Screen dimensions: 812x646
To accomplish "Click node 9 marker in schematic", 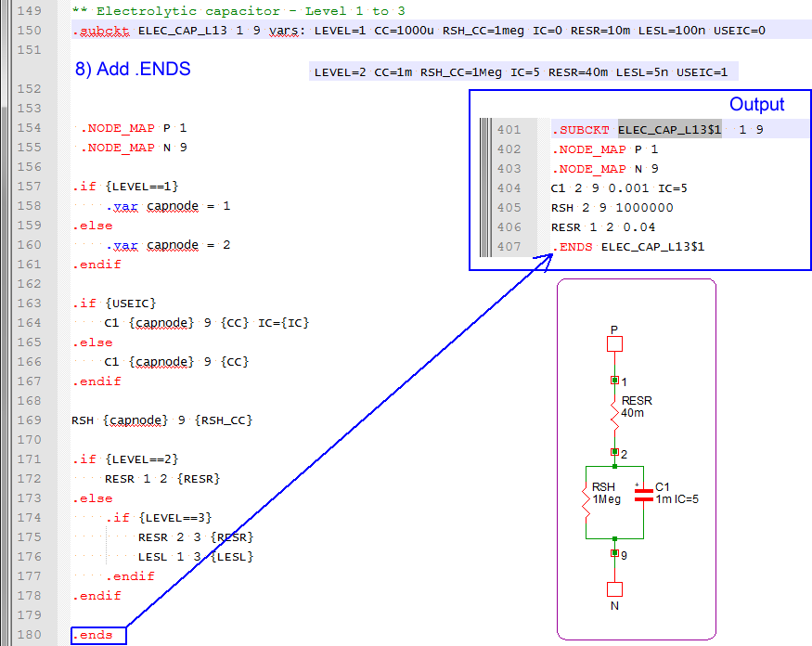I will [x=614, y=553].
